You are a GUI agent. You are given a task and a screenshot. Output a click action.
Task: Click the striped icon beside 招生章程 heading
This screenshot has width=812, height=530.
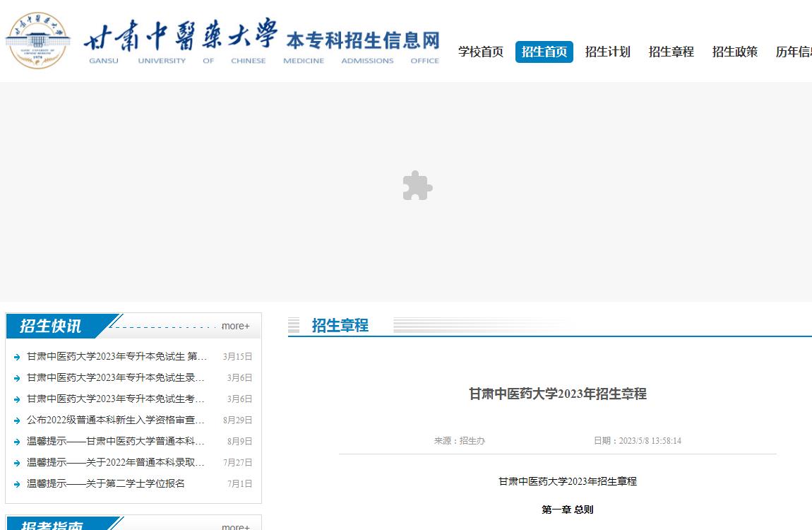294,325
